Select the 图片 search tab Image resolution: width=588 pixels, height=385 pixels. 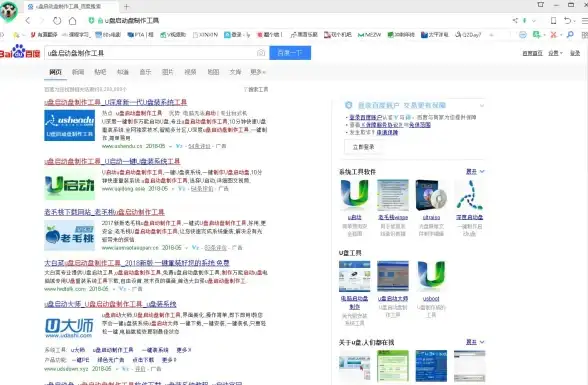pyautogui.click(x=168, y=72)
